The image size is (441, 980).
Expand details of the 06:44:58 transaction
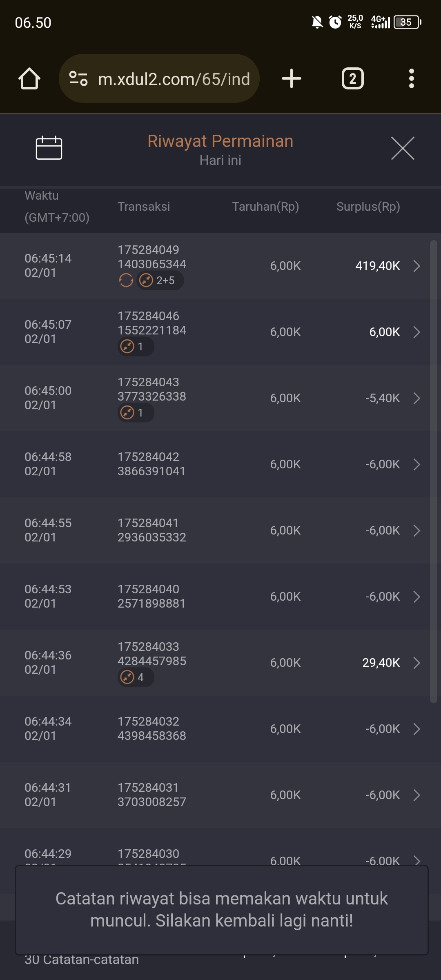(x=416, y=464)
